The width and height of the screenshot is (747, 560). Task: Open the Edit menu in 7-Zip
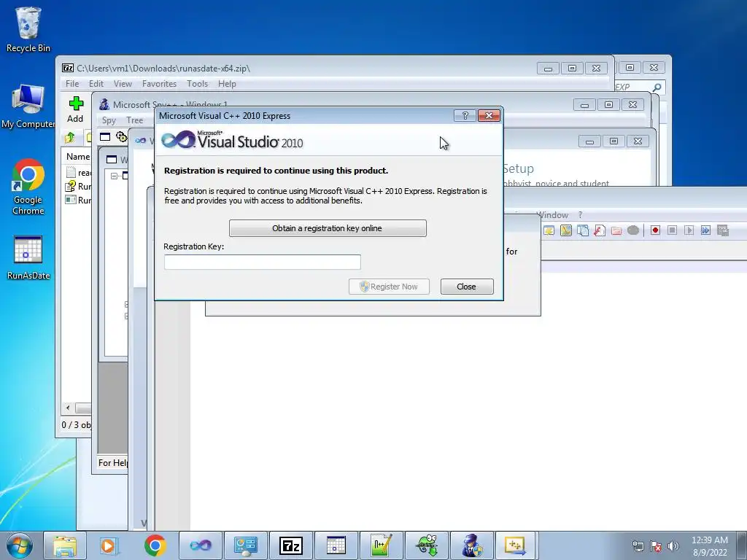pyautogui.click(x=96, y=84)
